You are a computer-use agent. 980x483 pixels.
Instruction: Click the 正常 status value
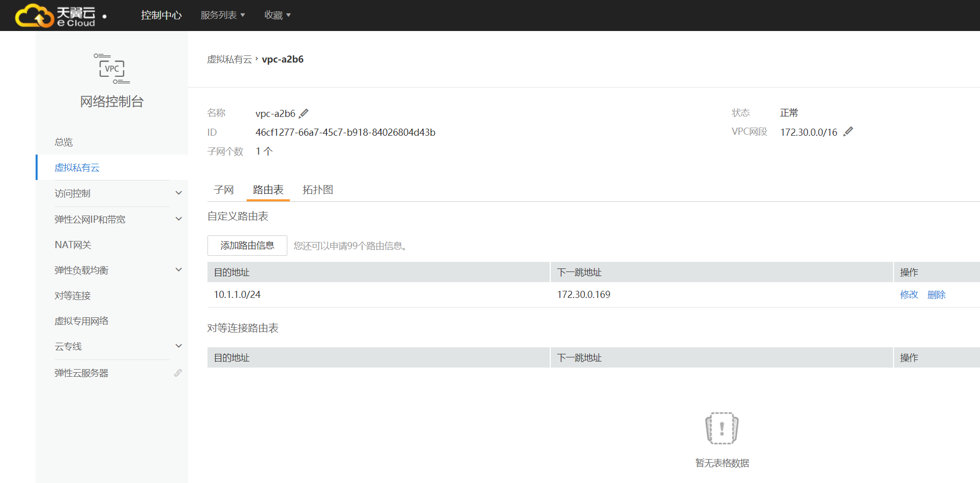point(789,113)
